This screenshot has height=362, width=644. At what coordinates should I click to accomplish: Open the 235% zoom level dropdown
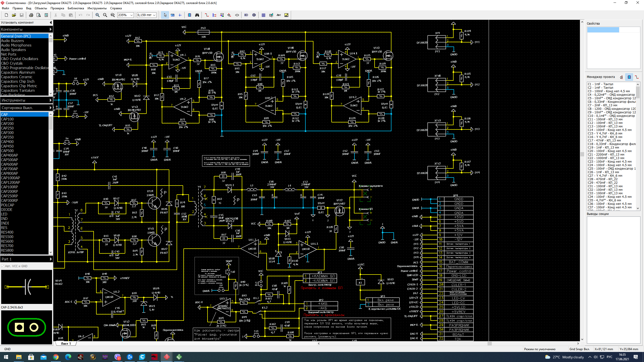click(x=131, y=15)
